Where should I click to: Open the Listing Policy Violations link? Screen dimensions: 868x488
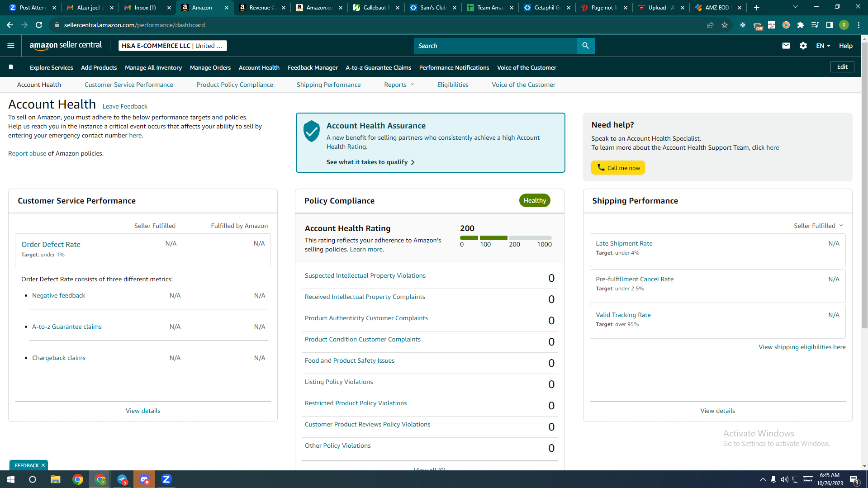click(x=339, y=382)
